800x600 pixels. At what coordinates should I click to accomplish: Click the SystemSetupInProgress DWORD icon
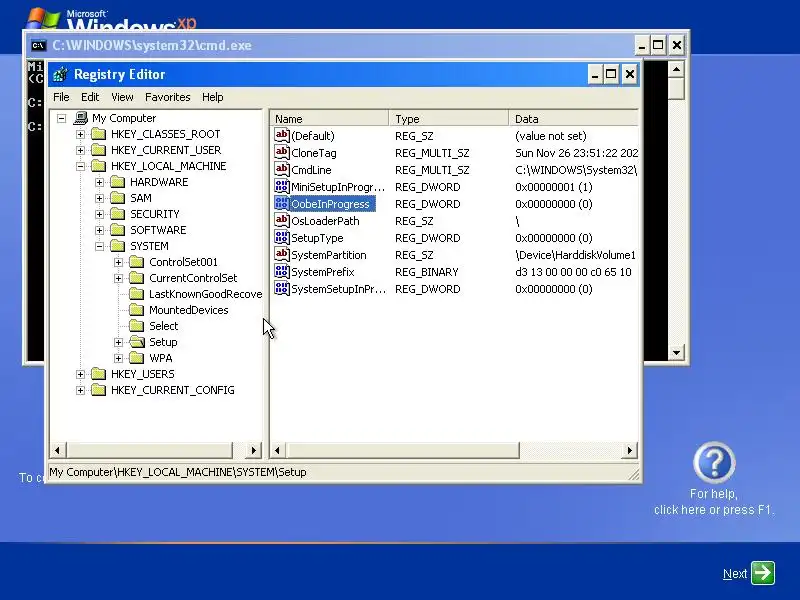[282, 288]
